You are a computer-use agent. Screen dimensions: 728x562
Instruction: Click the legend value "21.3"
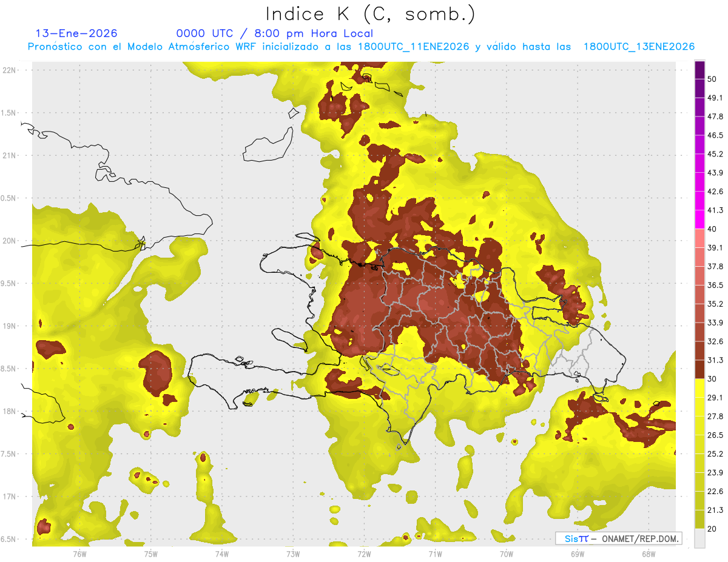[715, 510]
